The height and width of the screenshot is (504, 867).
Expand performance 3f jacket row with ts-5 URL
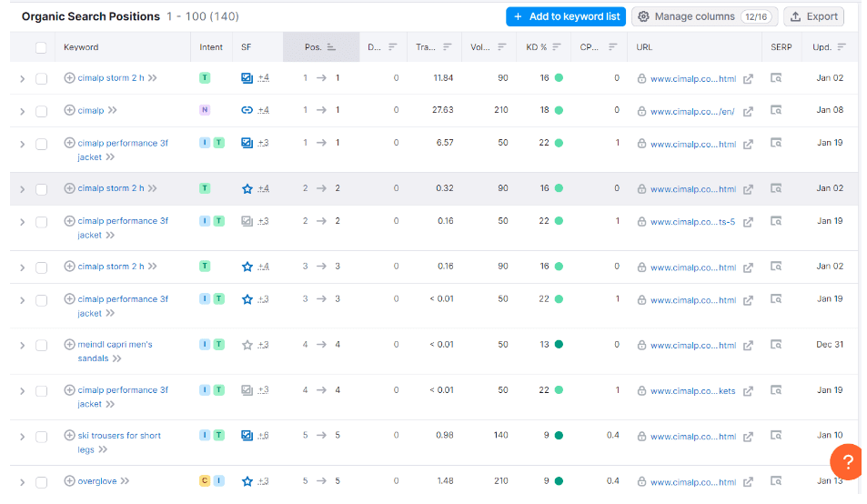pos(22,222)
